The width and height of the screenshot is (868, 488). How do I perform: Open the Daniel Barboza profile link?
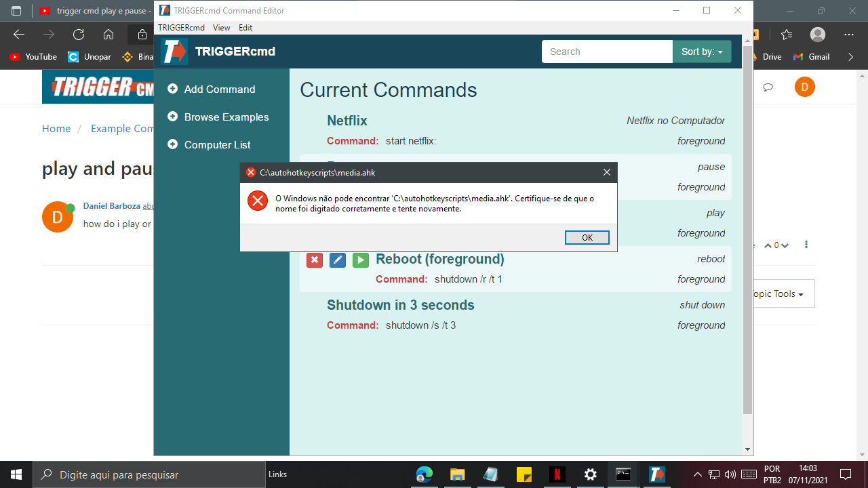coord(112,205)
